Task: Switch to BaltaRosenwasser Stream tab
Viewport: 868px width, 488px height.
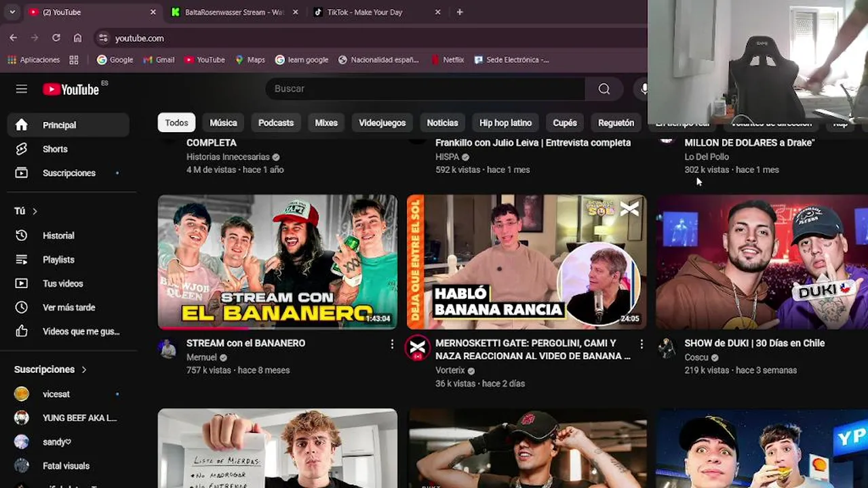Action: tap(235, 12)
